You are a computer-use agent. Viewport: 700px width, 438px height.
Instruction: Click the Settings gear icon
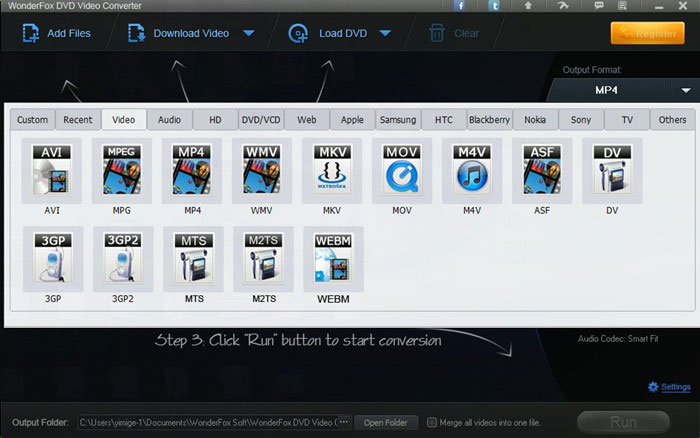coord(653,387)
